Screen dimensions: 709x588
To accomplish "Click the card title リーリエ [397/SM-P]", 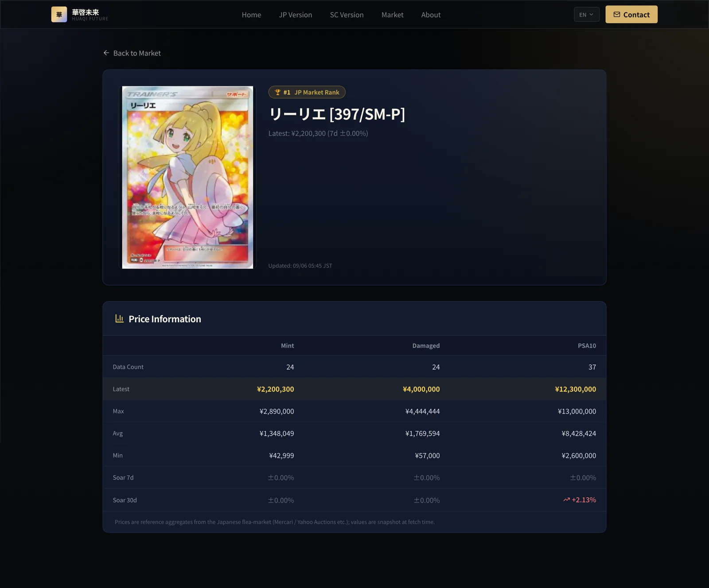I will click(x=337, y=114).
